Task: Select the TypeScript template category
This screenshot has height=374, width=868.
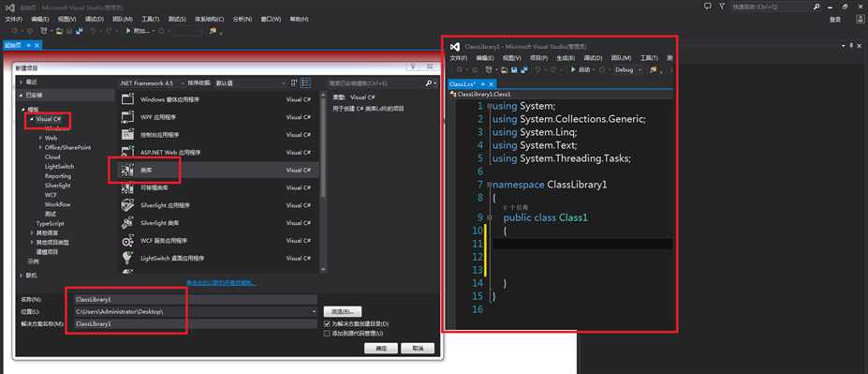Action: (x=50, y=223)
